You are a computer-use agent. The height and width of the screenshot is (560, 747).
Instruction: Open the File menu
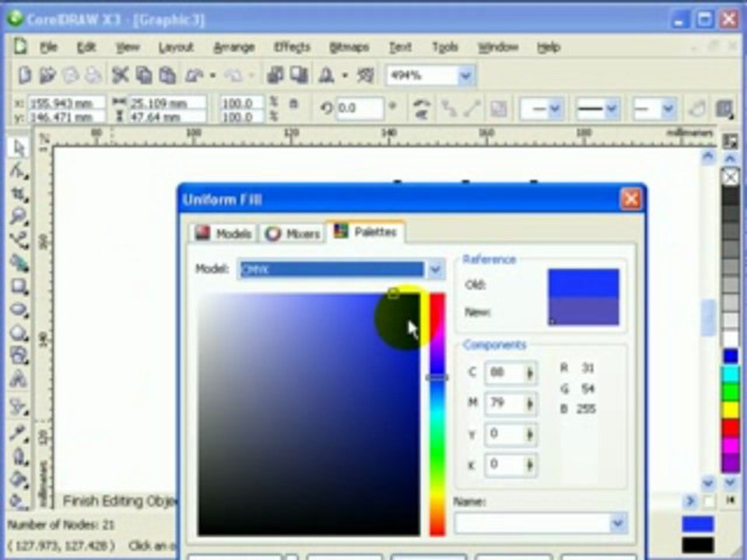48,47
